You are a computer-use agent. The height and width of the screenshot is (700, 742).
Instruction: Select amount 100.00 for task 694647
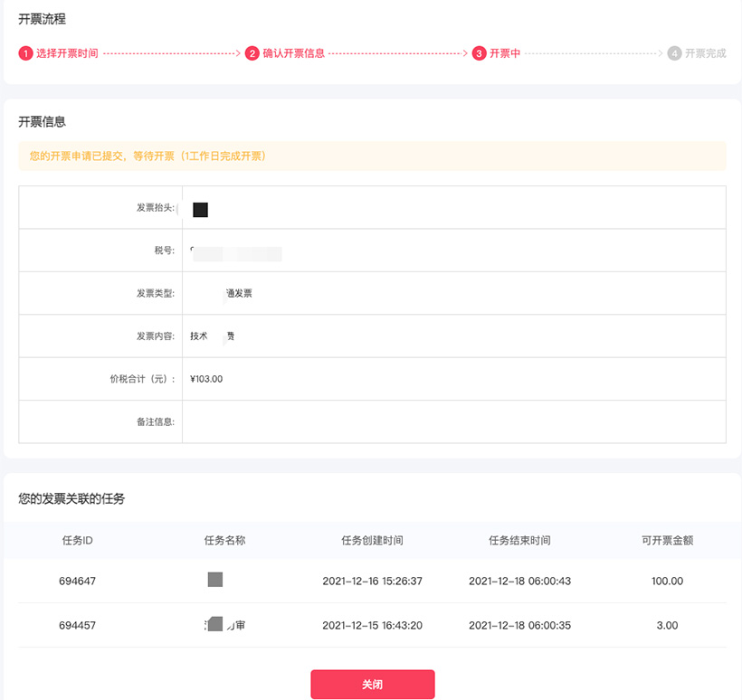667,581
